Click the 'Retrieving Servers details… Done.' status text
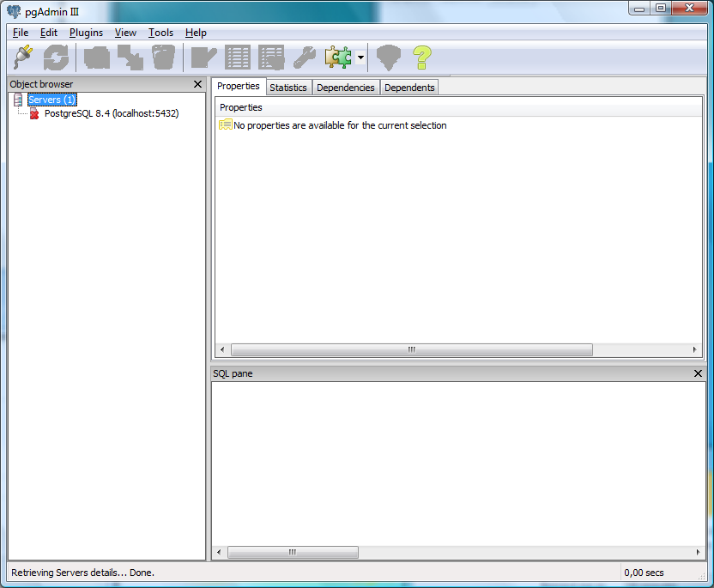This screenshot has width=714, height=588. [x=83, y=573]
